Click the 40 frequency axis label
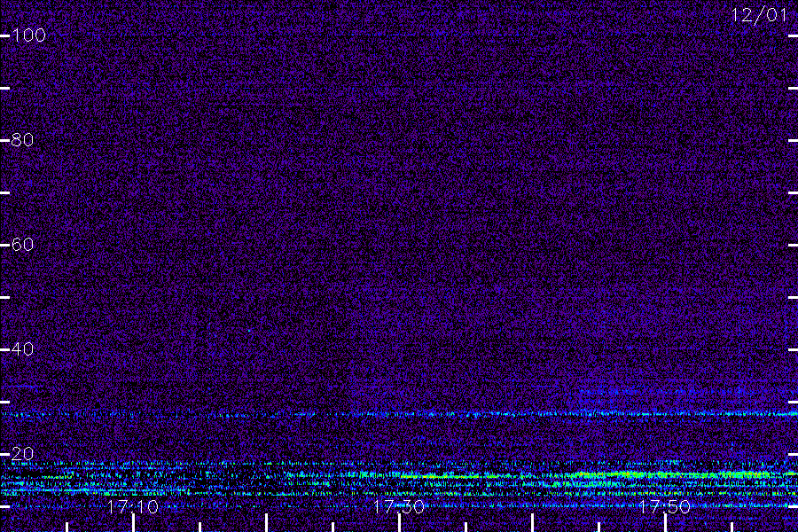 tap(22, 349)
